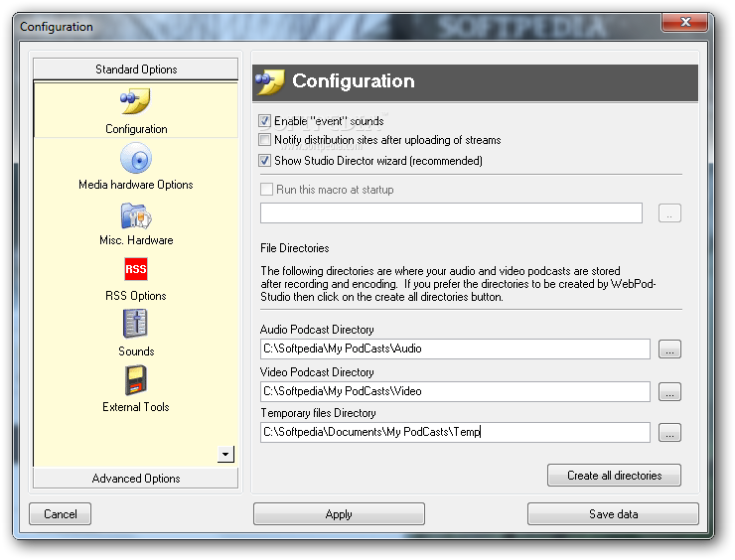Click the Configuration header pushpin icon
The image size is (735, 560).
[270, 81]
